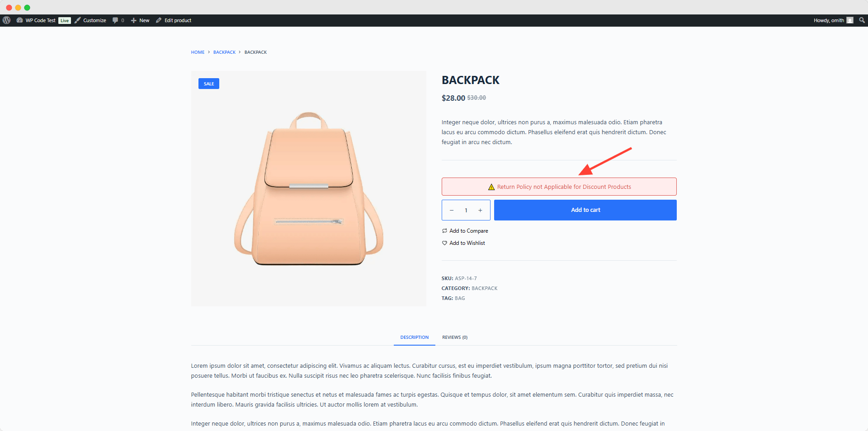Click the blue BACKPACK breadcrumb link

(224, 52)
